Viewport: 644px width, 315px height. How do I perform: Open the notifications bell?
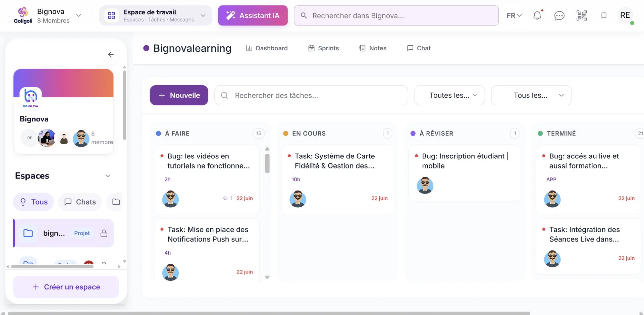[x=537, y=15]
